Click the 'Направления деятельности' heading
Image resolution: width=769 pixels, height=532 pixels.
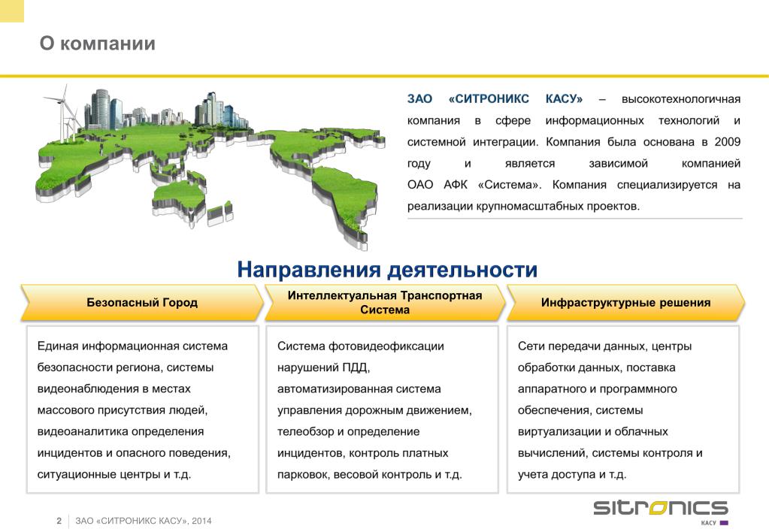tap(387, 270)
